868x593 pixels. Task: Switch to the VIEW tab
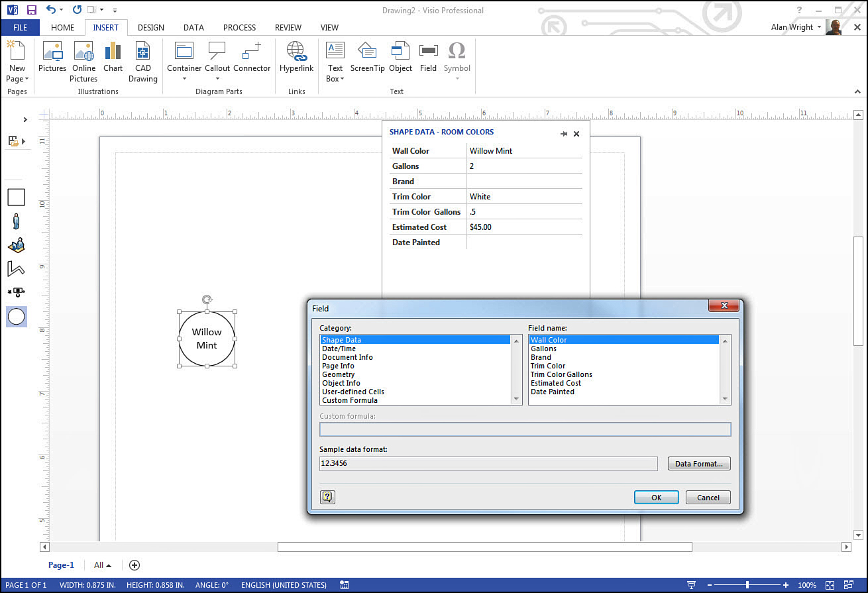click(329, 28)
